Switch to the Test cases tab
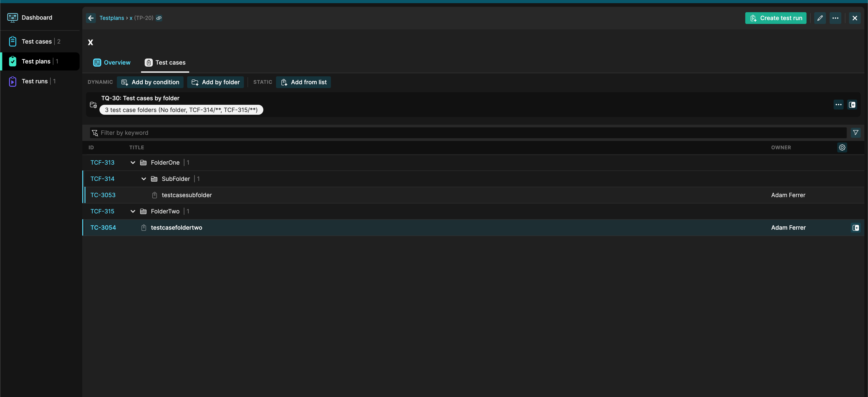 tap(165, 63)
